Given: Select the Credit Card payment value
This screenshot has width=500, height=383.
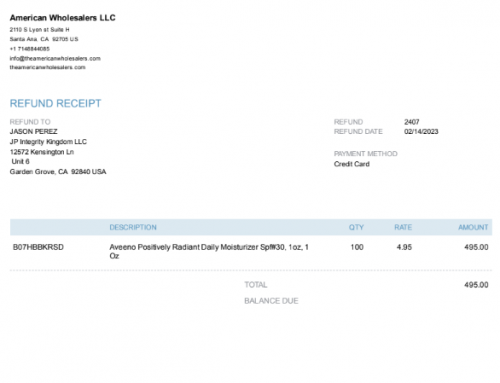Looking at the screenshot, I should pos(352,164).
